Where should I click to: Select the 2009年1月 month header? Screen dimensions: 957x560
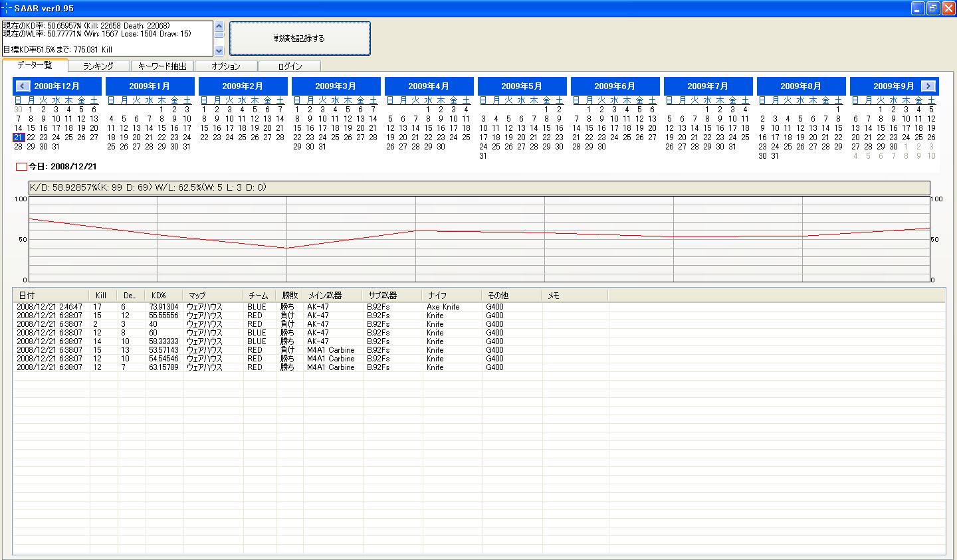(x=150, y=86)
